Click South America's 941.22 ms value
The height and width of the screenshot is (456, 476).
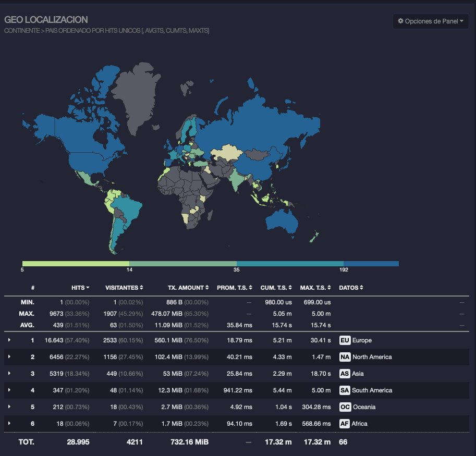238,390
